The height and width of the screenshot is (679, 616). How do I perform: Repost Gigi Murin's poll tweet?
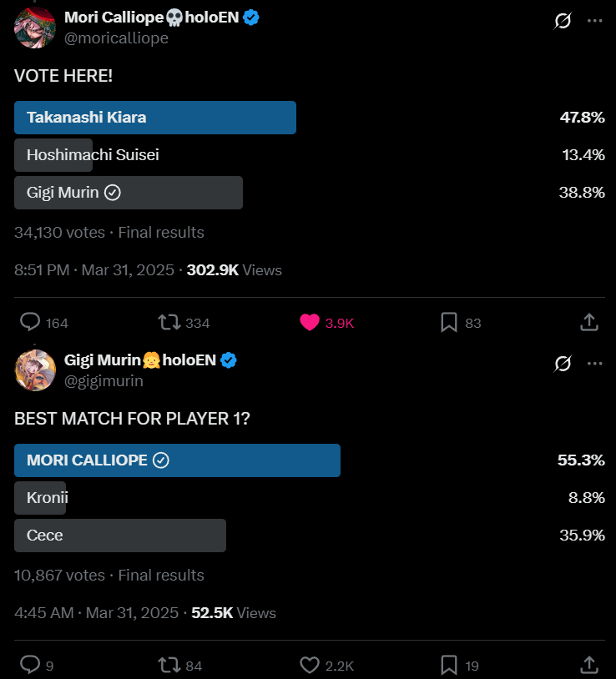click(169, 665)
